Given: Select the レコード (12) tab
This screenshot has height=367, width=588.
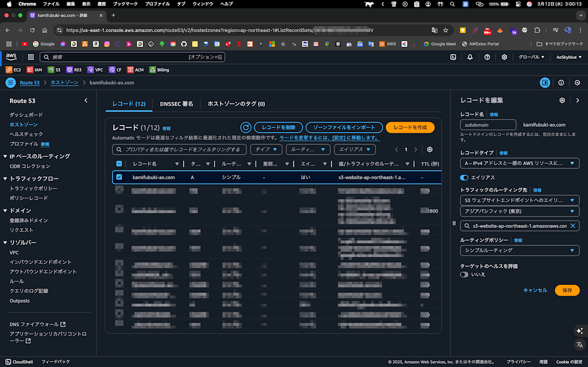Looking at the screenshot, I should (129, 104).
